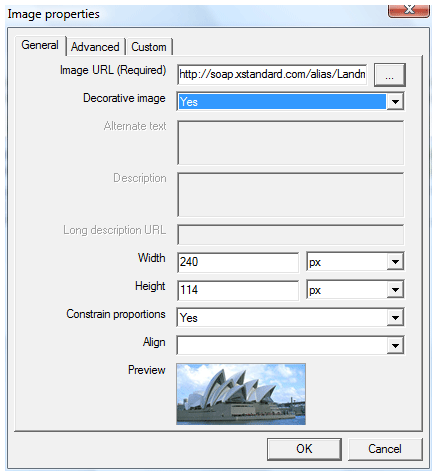Open the Height unit px dropdown
The image size is (437, 476).
point(355,290)
